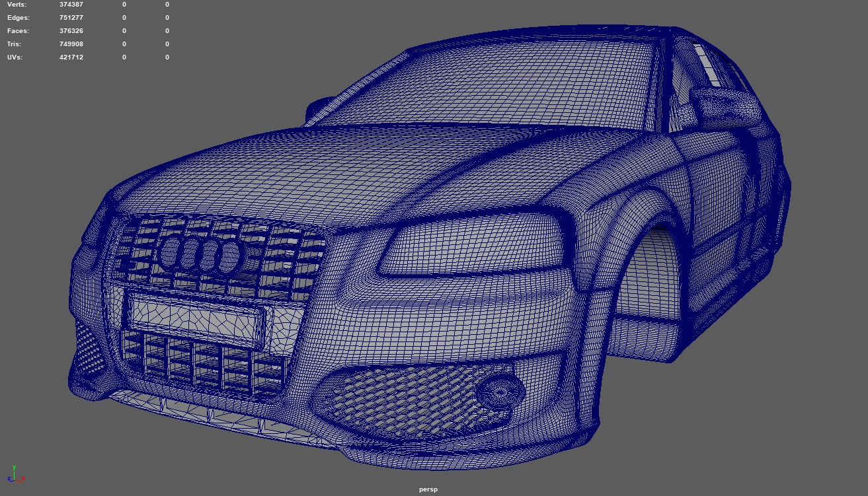Click the triangle count 749908

click(71, 44)
